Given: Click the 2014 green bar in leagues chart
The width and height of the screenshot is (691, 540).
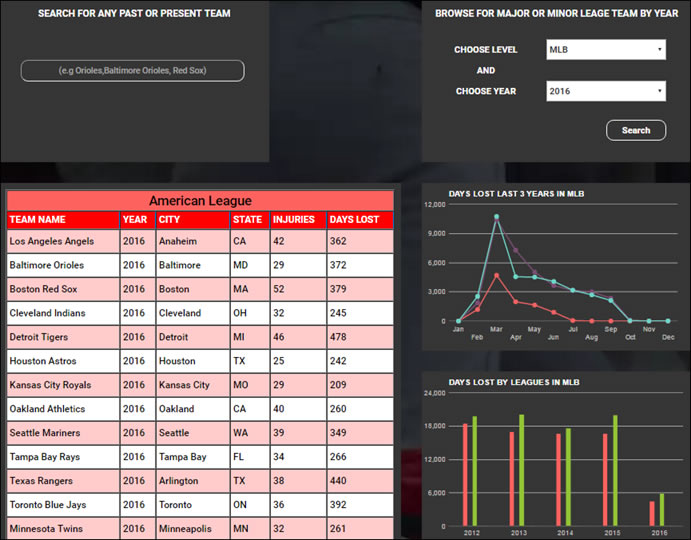Looking at the screenshot, I should (x=568, y=477).
